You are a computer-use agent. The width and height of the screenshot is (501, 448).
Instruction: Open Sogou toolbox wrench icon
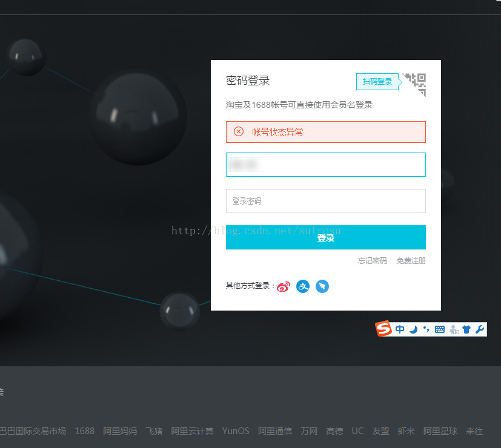[x=480, y=329]
